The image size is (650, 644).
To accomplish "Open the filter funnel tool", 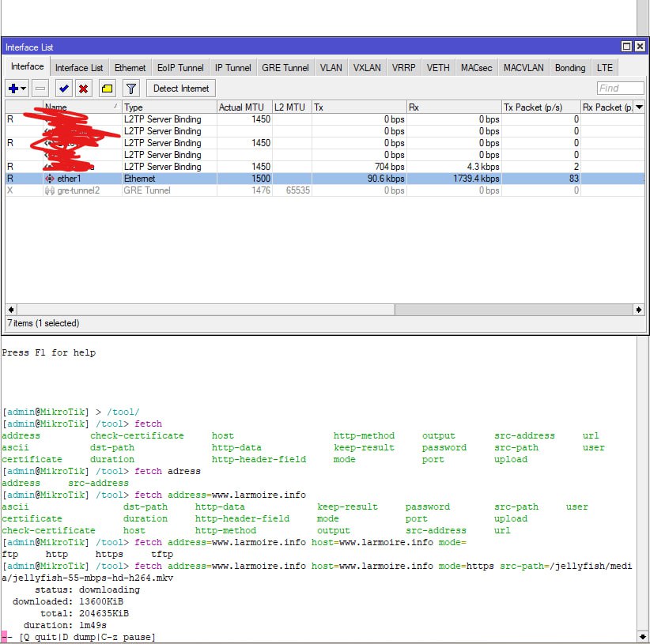I will point(131,89).
